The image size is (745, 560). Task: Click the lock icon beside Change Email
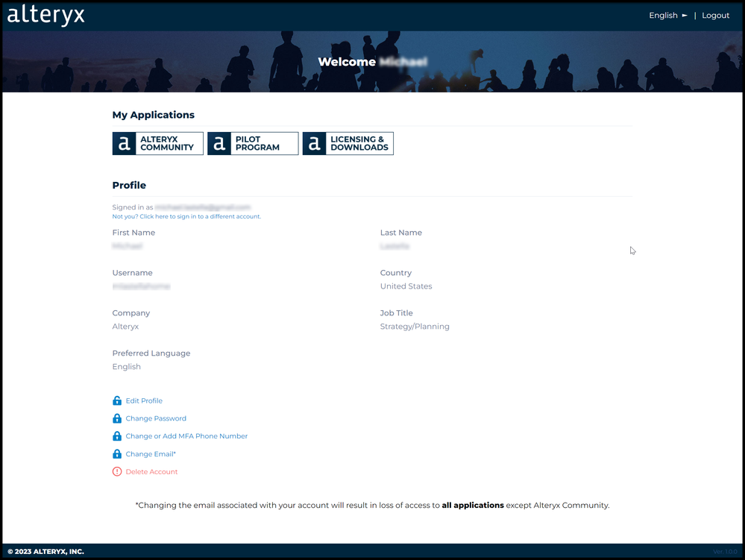coord(117,453)
